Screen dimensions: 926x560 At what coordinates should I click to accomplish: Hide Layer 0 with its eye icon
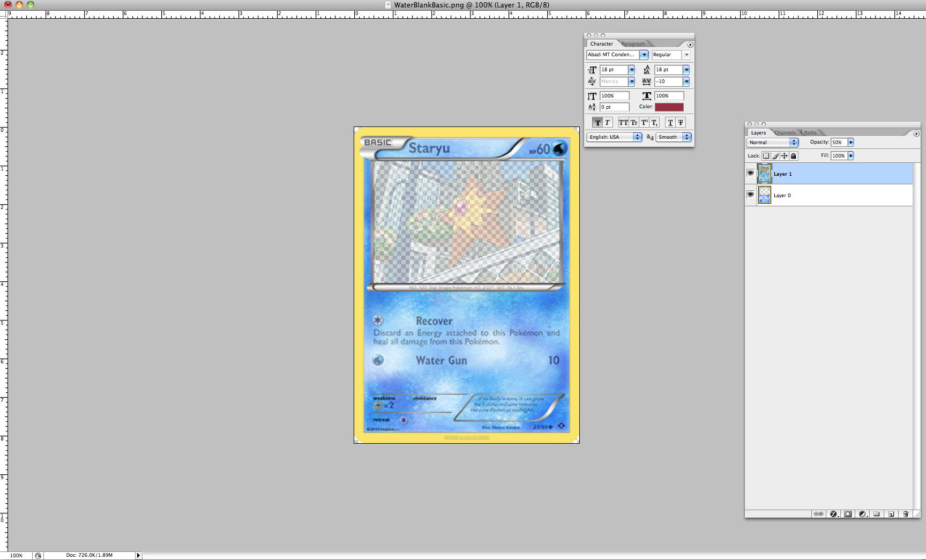(750, 195)
